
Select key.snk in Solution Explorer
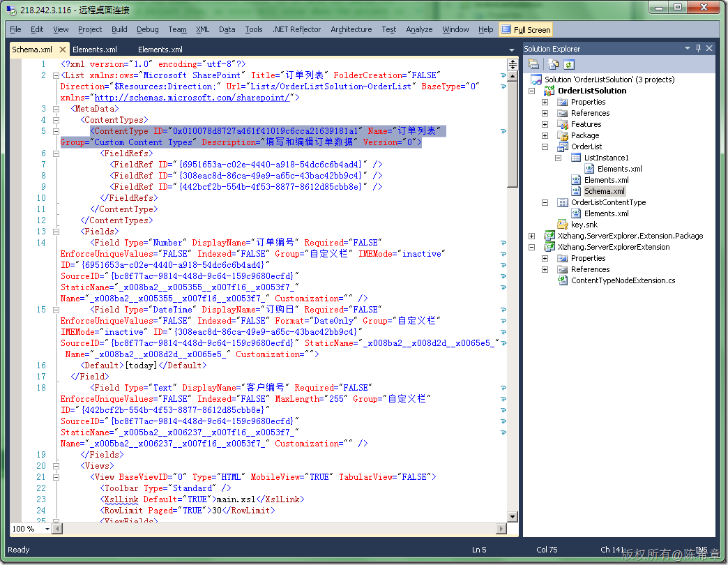coord(584,225)
